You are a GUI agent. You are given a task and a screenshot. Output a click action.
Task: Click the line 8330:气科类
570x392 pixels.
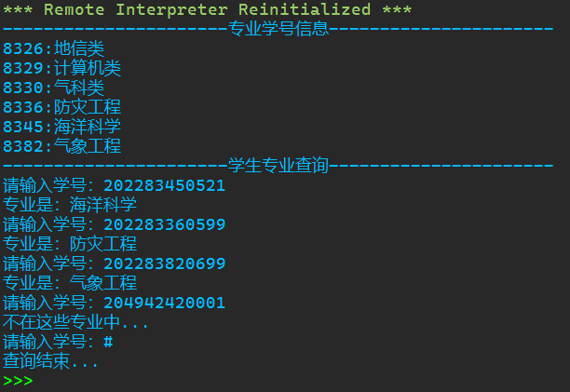pos(53,88)
